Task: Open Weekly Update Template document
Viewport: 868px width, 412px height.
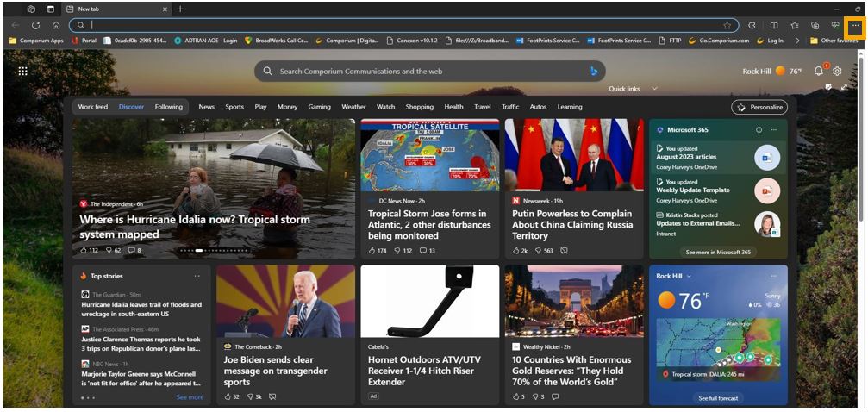Action: (x=693, y=190)
